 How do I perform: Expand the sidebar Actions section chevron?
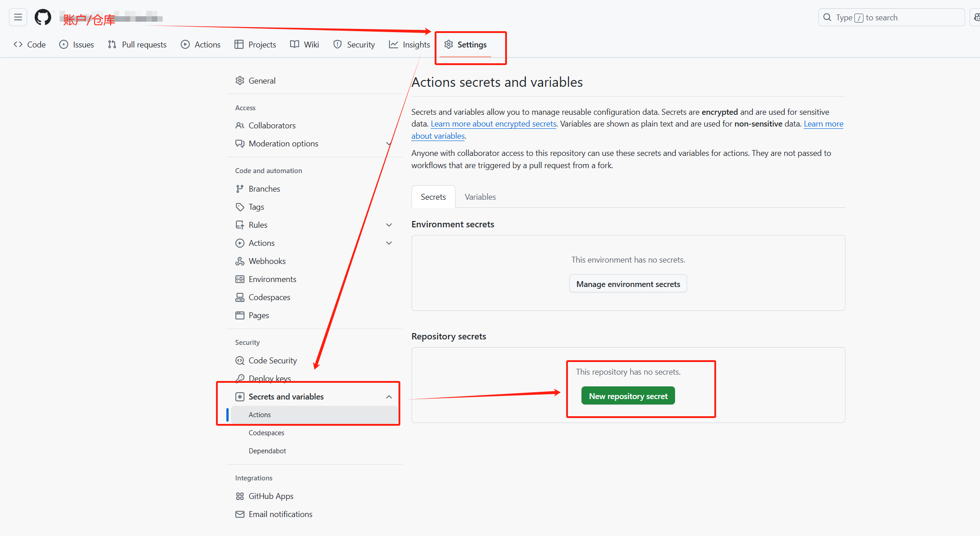[389, 243]
